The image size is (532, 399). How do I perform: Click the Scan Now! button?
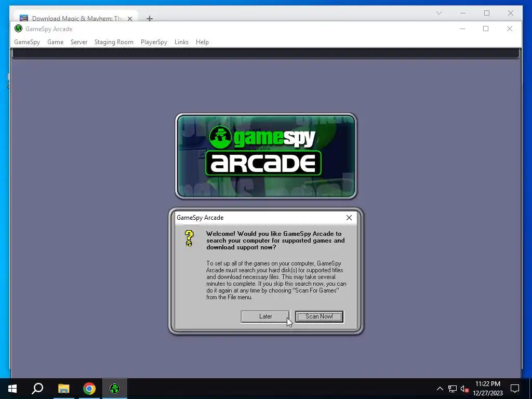[x=320, y=316]
